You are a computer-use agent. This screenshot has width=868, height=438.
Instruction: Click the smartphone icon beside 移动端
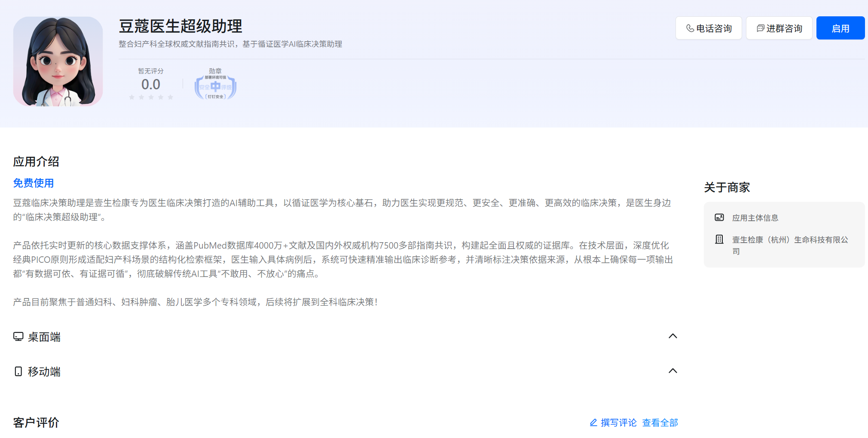tap(18, 371)
